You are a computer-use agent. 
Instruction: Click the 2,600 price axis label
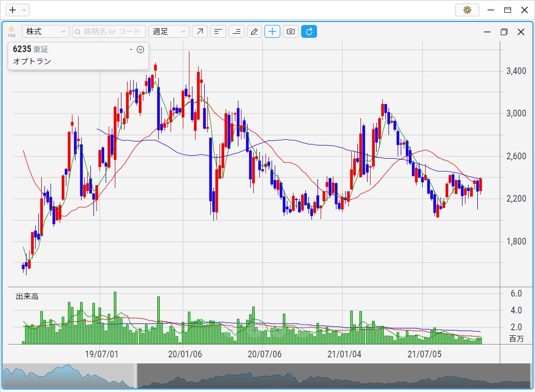point(516,156)
